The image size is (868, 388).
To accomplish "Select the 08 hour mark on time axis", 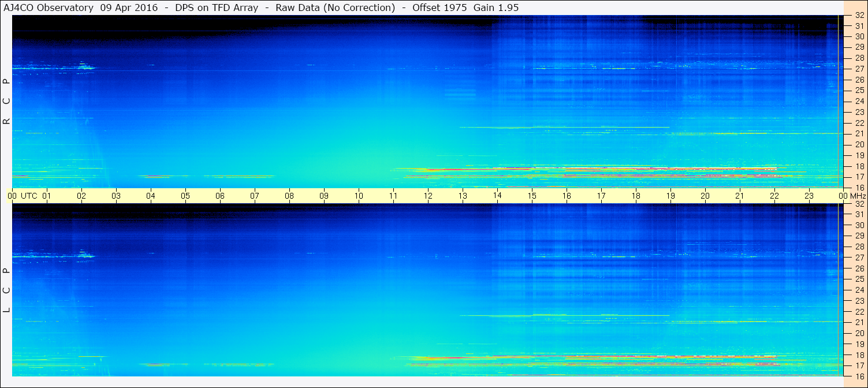I will click(289, 196).
